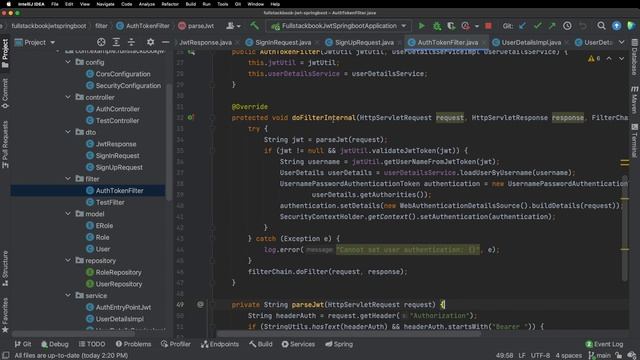The image size is (640, 360).
Task: Click the editor vertical scrollbar
Action: tap(624, 229)
